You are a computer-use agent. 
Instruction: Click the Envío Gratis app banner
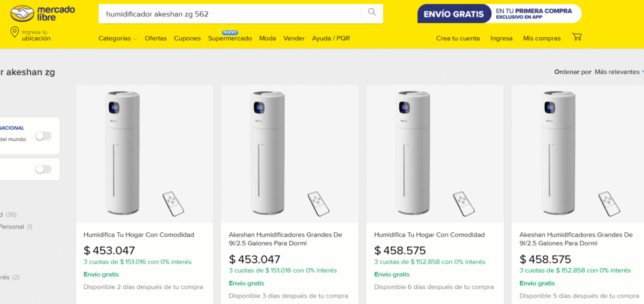[499, 13]
